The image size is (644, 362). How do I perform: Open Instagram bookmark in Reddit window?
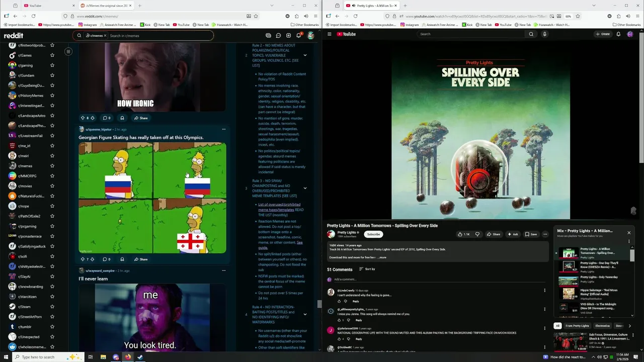pos(88,25)
